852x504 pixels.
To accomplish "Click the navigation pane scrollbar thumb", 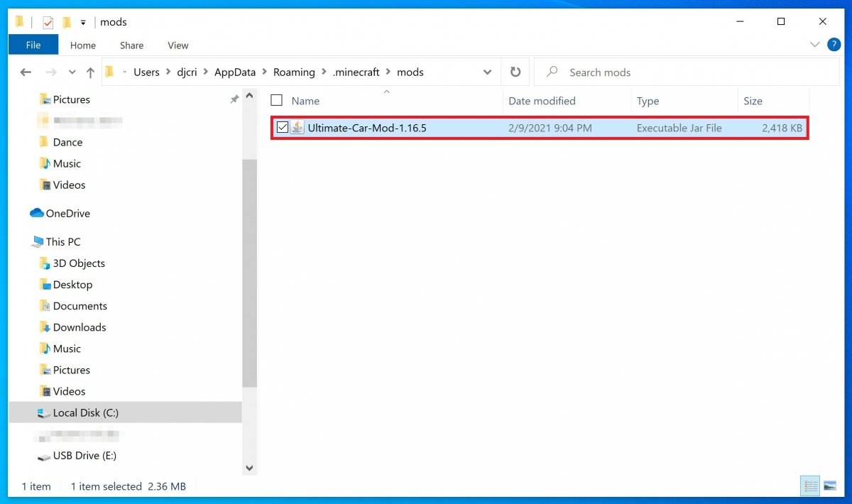I will (249, 273).
